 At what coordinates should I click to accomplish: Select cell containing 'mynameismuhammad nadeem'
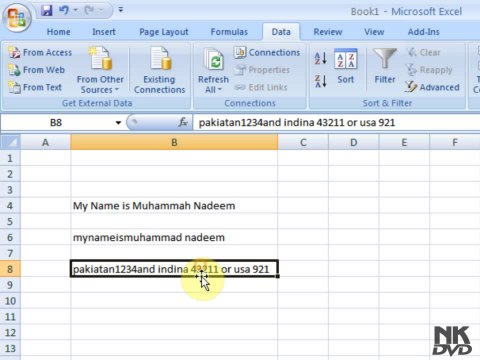(174, 237)
